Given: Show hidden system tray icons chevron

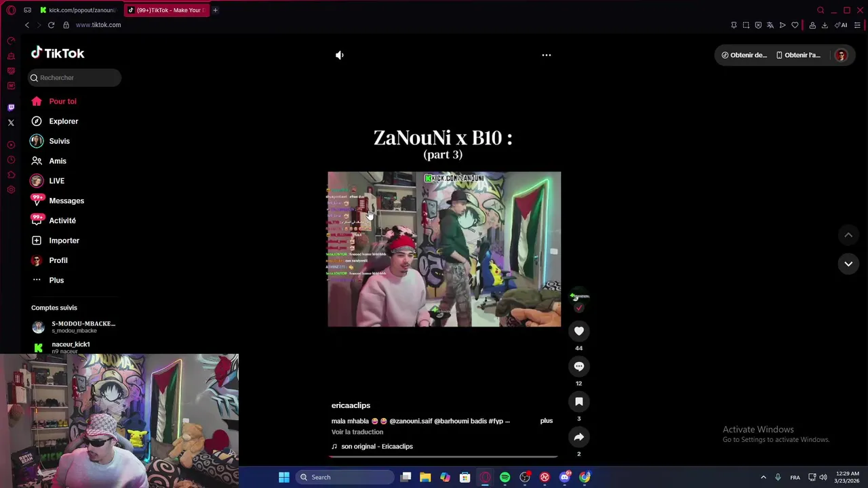Looking at the screenshot, I should click(x=763, y=477).
